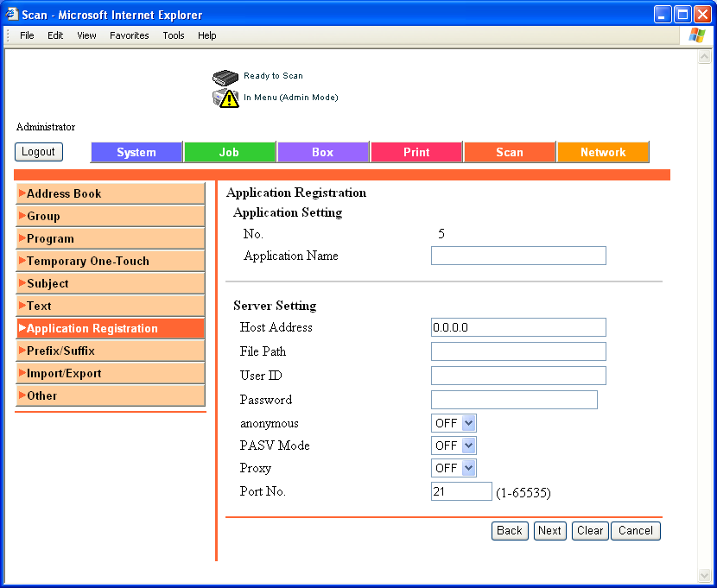Viewport: 717px width, 588px height.
Task: Open the Favorites menu
Action: point(130,35)
